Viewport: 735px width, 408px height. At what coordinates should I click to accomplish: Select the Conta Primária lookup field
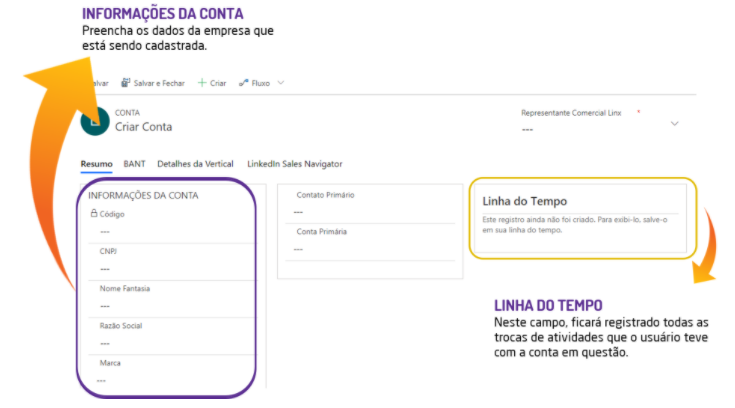tap(370, 249)
